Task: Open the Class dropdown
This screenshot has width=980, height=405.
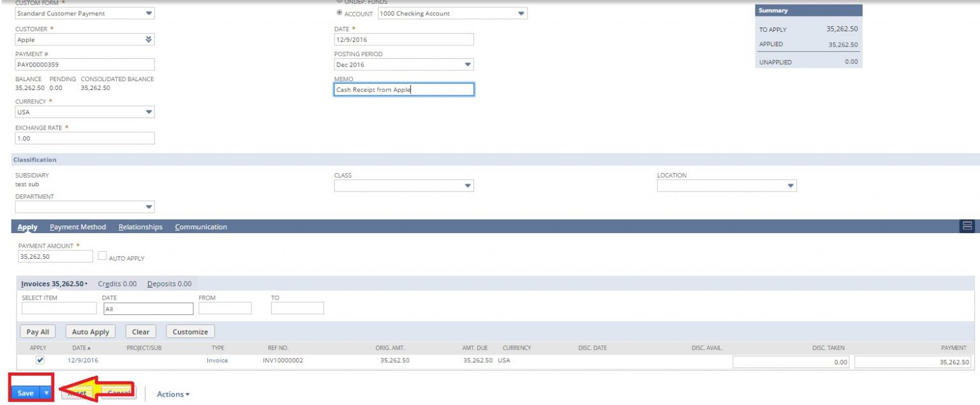Action: [x=466, y=185]
